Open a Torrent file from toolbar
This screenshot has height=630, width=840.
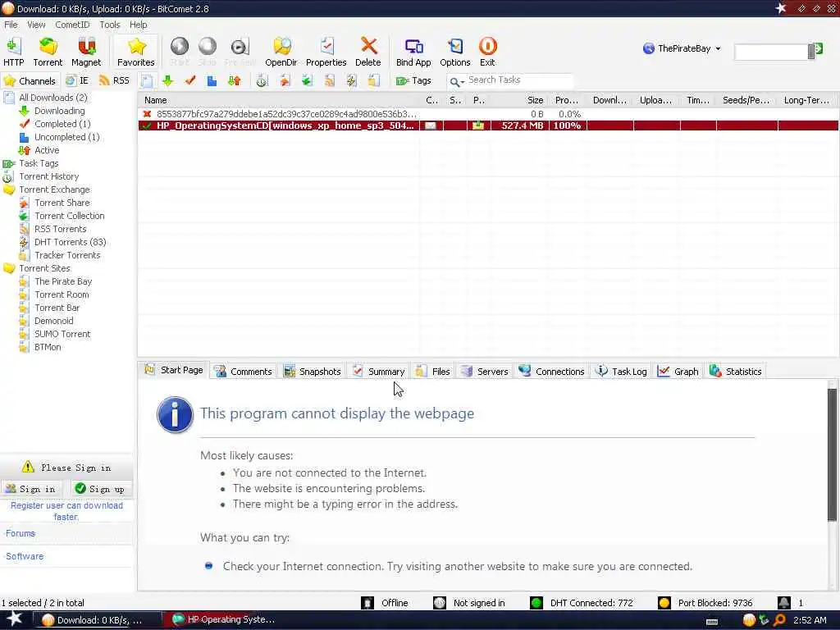pyautogui.click(x=48, y=52)
